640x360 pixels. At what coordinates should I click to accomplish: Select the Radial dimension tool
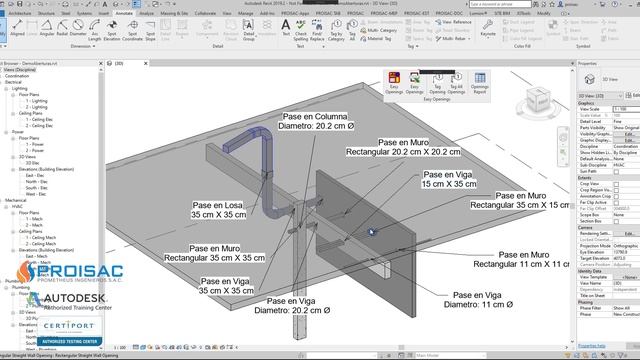[62, 29]
